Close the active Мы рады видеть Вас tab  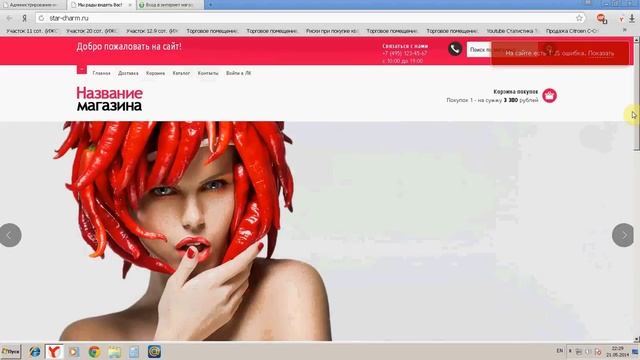click(x=130, y=5)
